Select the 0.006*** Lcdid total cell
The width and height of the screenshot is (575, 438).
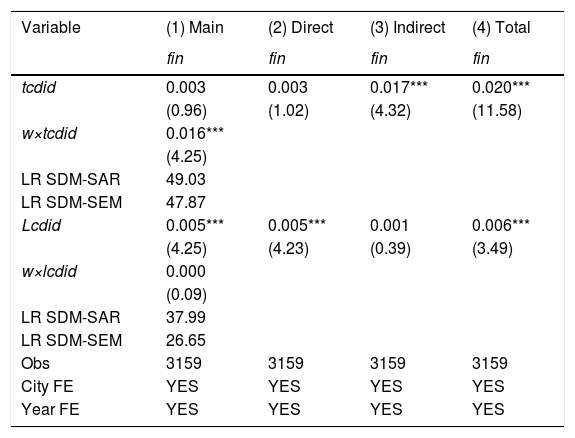(x=501, y=225)
